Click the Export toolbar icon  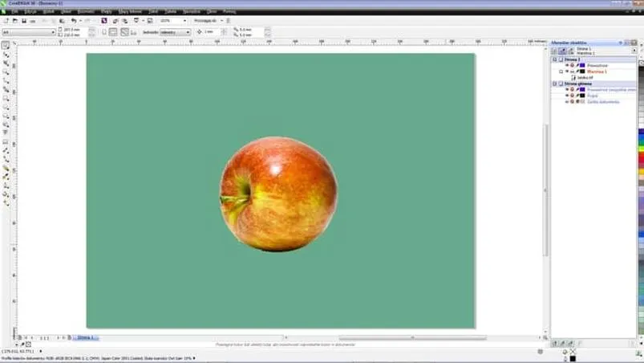[x=124, y=21]
